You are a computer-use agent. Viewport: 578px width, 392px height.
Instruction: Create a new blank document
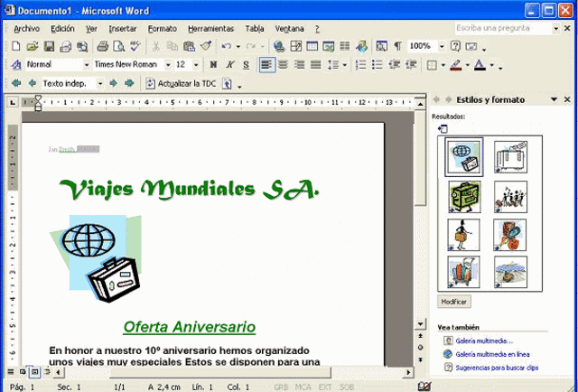(16, 46)
